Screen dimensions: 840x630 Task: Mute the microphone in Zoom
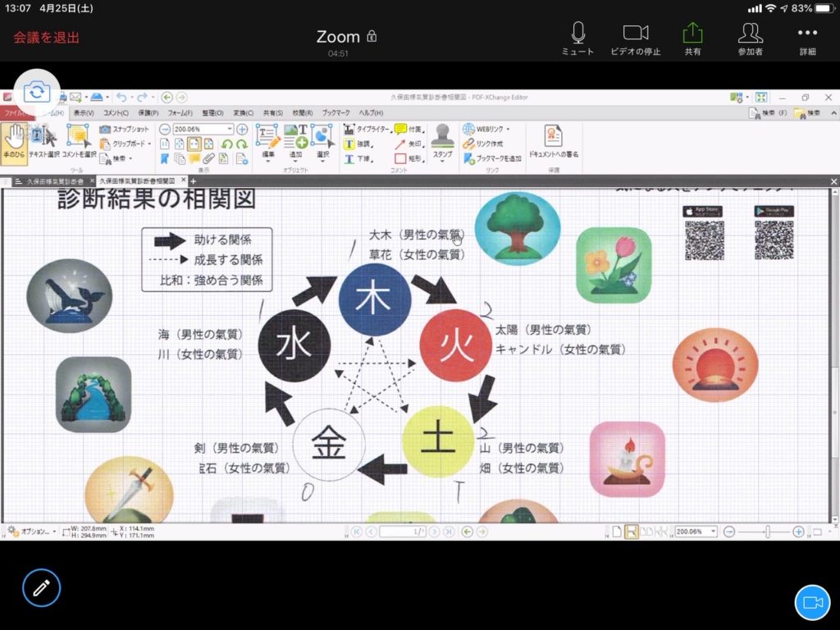577,38
